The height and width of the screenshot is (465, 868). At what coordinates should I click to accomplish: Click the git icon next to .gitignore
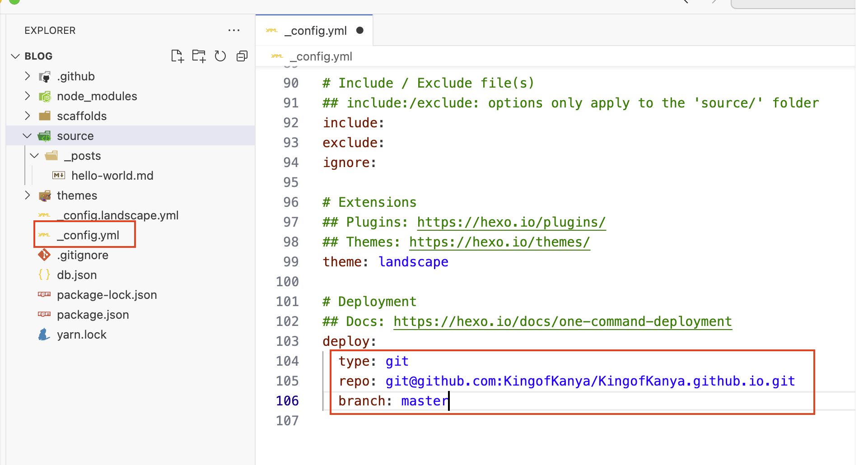point(44,255)
